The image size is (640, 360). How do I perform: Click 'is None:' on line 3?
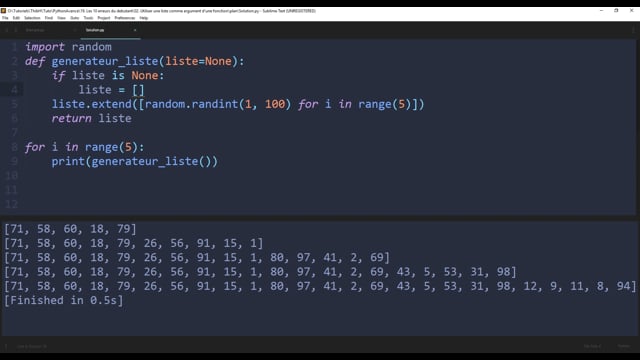[138, 76]
